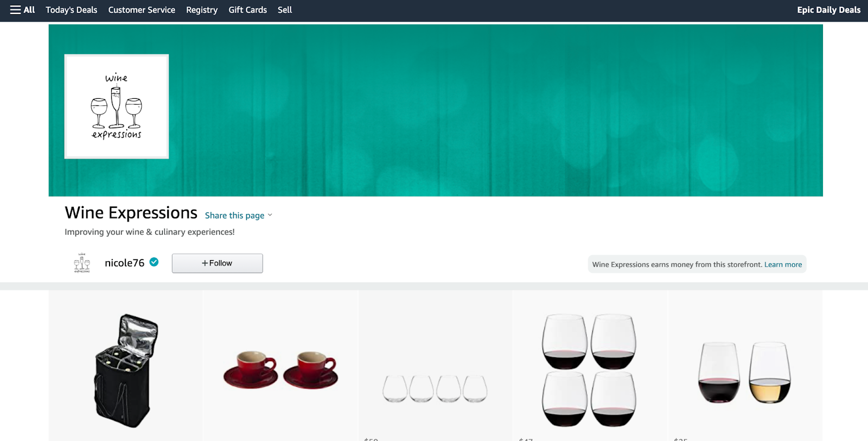Click the verified checkmark badge beside nicole76
868x441 pixels.
click(x=154, y=262)
